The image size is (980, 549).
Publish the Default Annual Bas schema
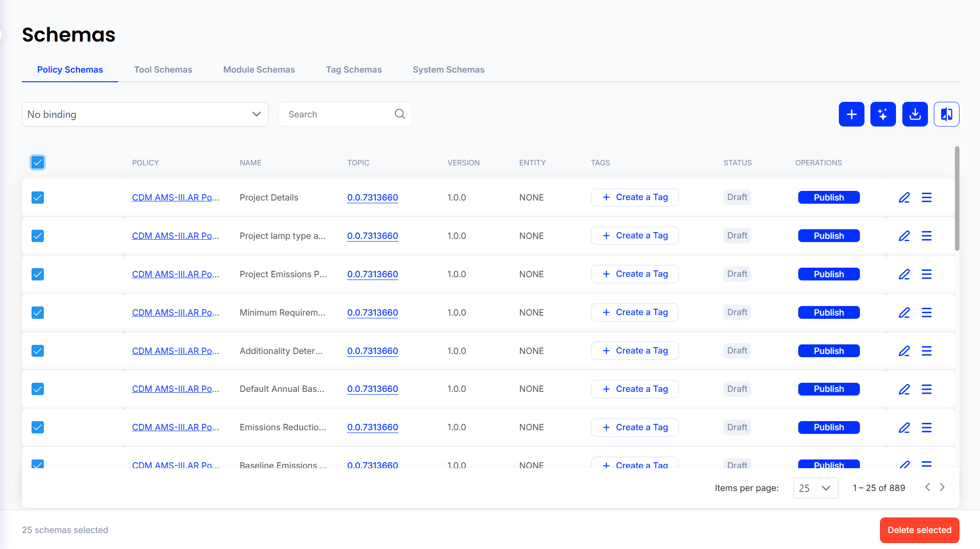[x=828, y=389]
